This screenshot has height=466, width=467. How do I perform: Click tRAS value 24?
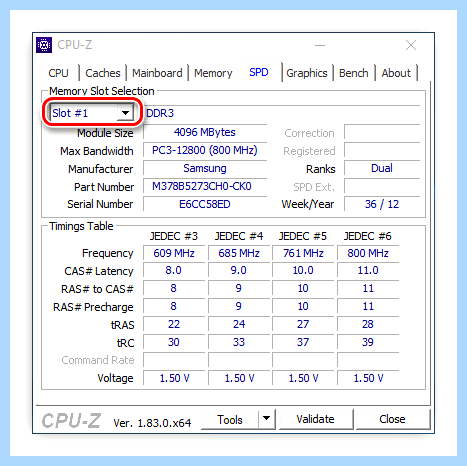pyautogui.click(x=239, y=324)
